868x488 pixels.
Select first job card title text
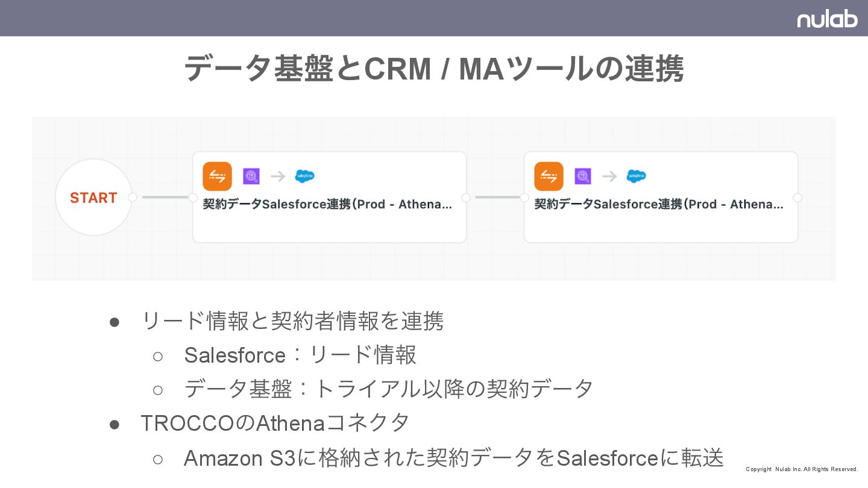click(x=327, y=204)
